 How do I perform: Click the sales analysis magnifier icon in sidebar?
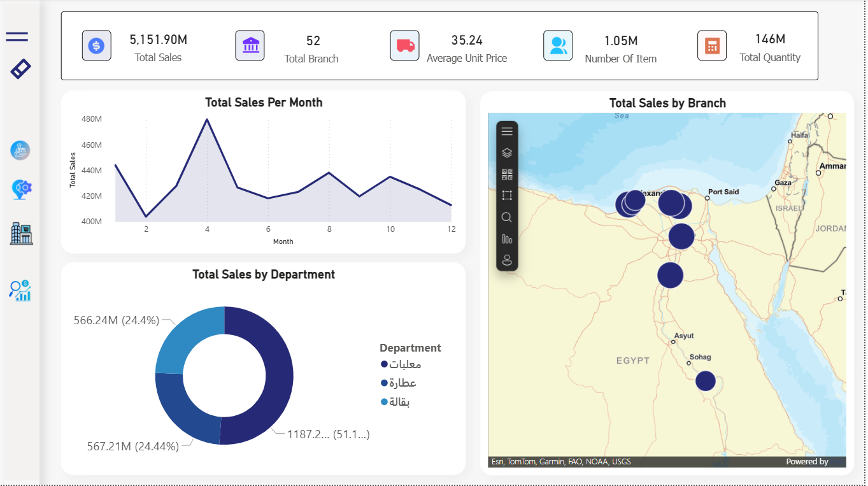[x=20, y=290]
